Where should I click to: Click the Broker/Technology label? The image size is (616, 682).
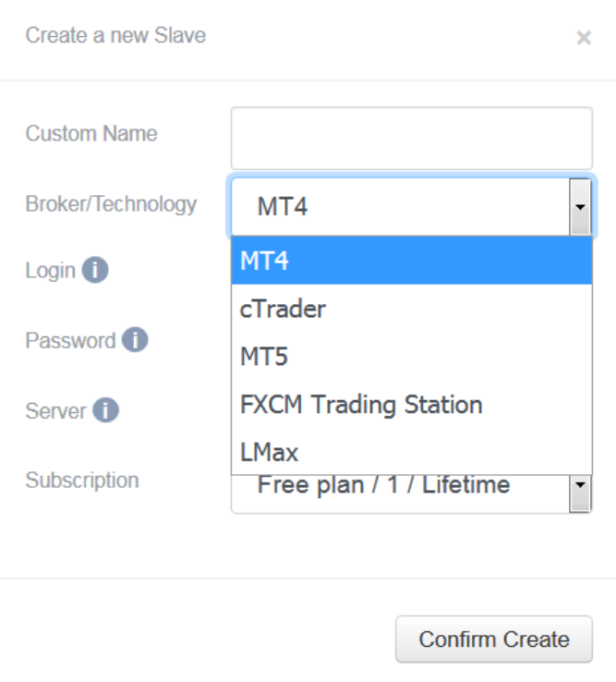(112, 204)
